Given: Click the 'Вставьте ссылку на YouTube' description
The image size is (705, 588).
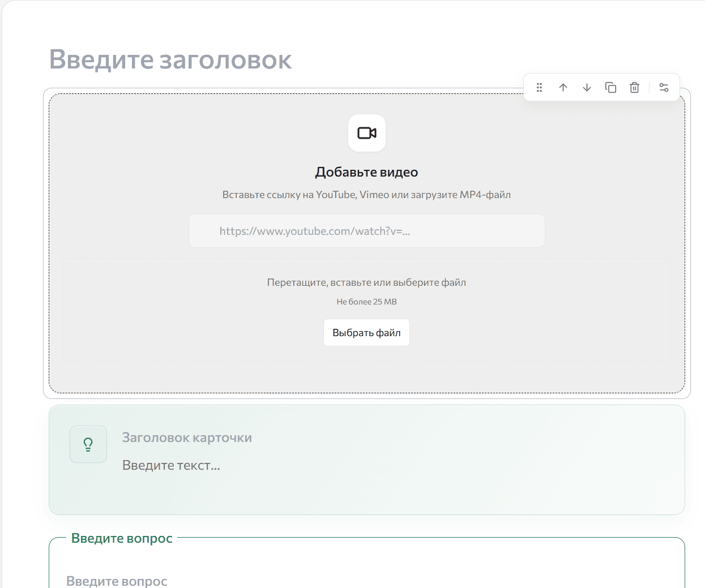Looking at the screenshot, I should coord(366,195).
